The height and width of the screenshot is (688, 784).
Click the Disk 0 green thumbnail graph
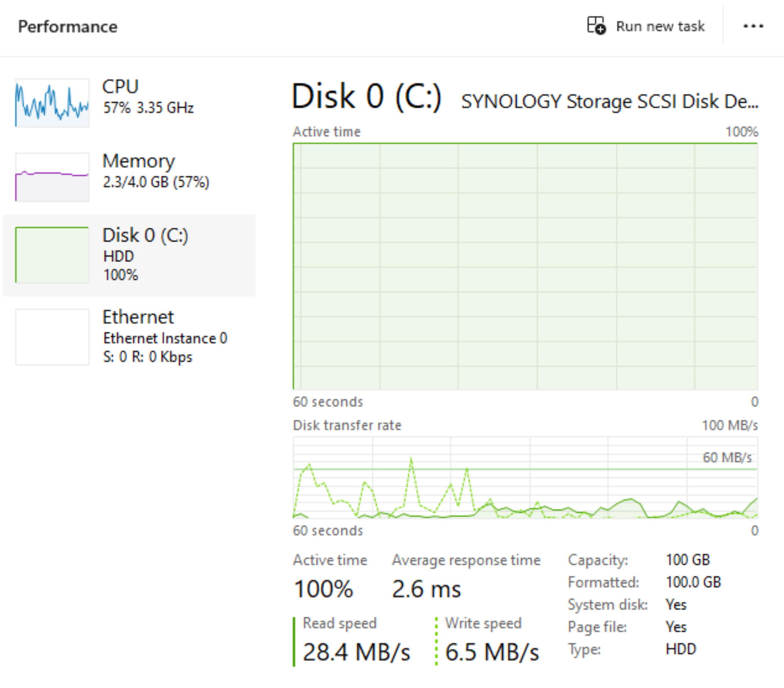point(52,255)
